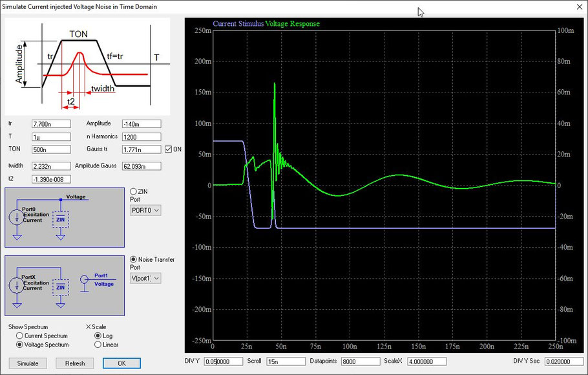The width and height of the screenshot is (588, 375).
Task: Confirm with the OK button
Action: 121,363
